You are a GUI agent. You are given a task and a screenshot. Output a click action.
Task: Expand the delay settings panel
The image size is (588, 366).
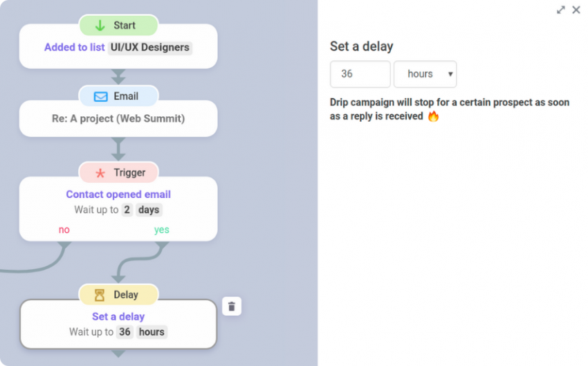(560, 10)
